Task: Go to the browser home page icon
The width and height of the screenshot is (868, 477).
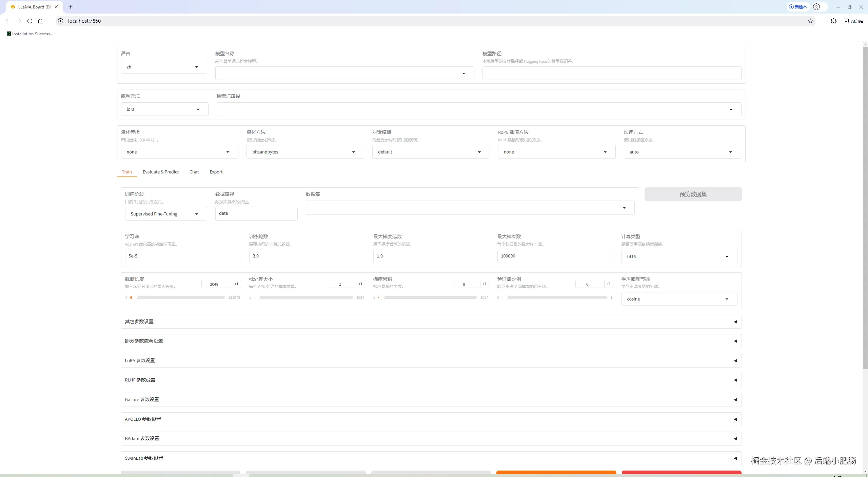Action: 41,21
